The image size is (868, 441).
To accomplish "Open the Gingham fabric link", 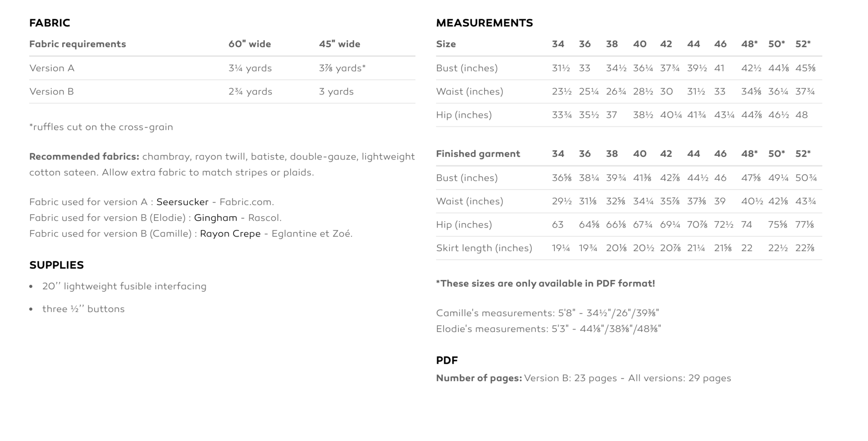I will 215,218.
